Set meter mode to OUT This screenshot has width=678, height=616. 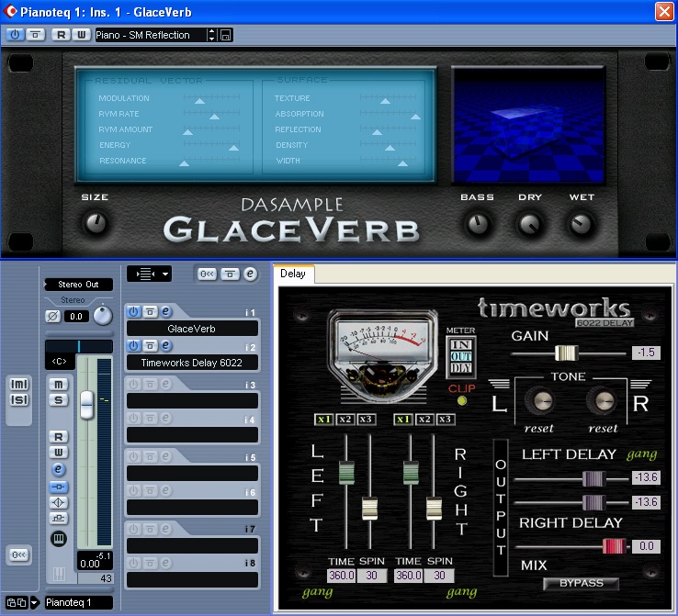coord(461,356)
